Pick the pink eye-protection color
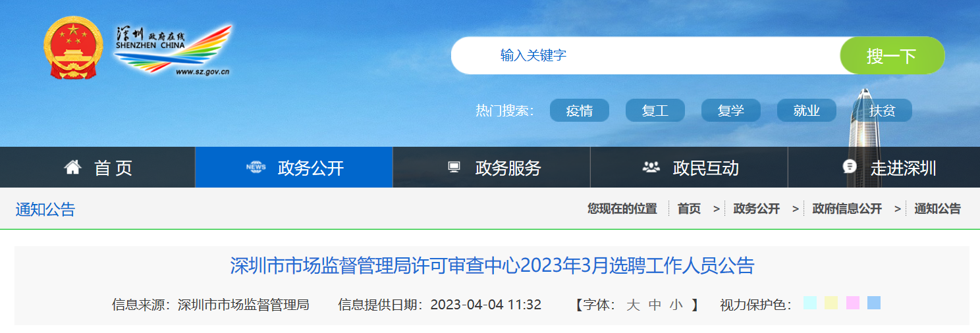The image size is (980, 333). pyautogui.click(x=853, y=303)
